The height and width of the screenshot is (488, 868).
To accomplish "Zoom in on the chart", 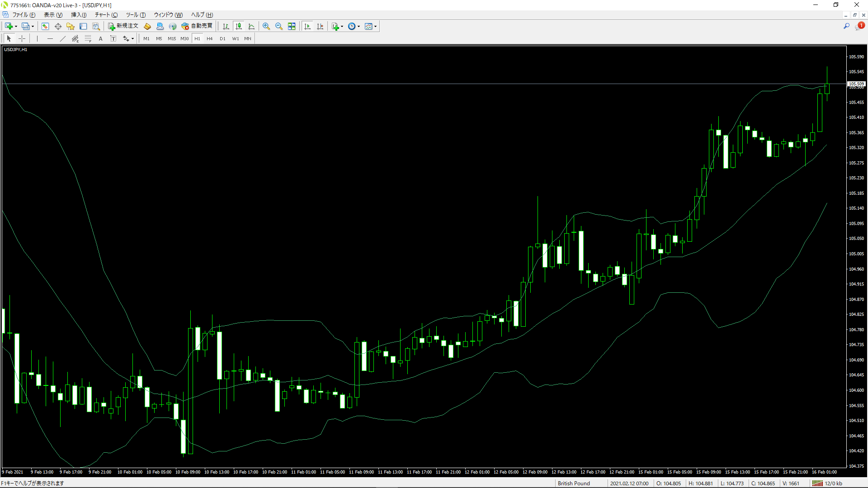I will [266, 26].
